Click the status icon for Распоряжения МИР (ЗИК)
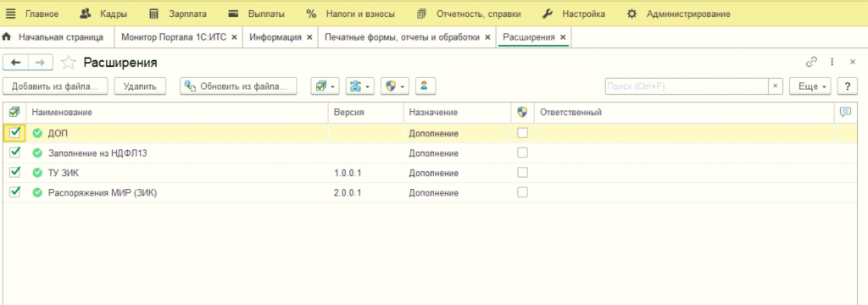The image size is (868, 305). tap(37, 192)
